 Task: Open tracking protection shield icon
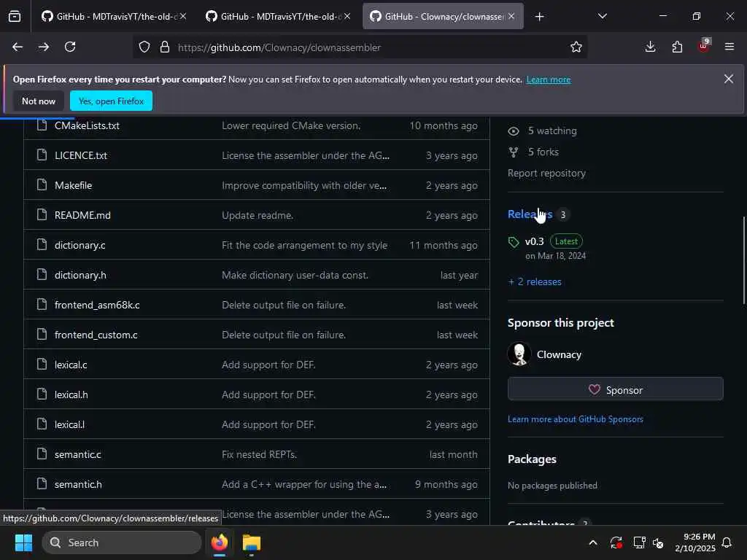coord(144,47)
